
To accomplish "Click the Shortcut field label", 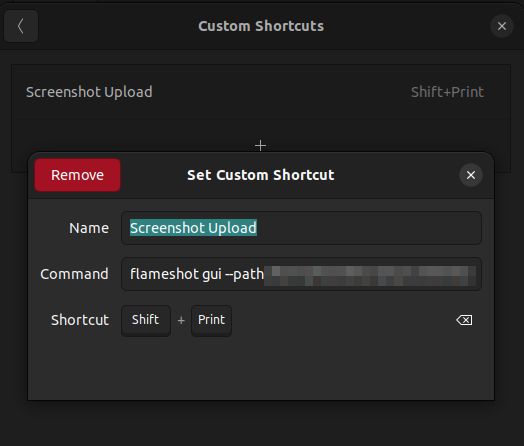I will click(x=80, y=320).
